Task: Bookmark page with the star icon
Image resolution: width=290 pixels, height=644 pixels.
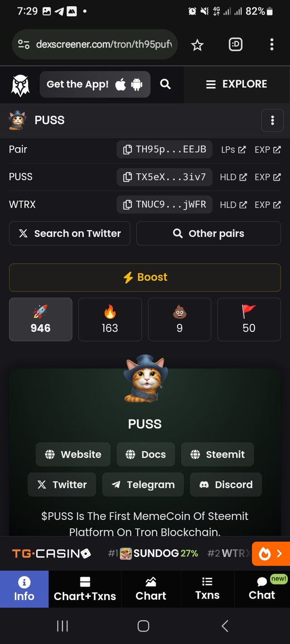Action: [197, 44]
